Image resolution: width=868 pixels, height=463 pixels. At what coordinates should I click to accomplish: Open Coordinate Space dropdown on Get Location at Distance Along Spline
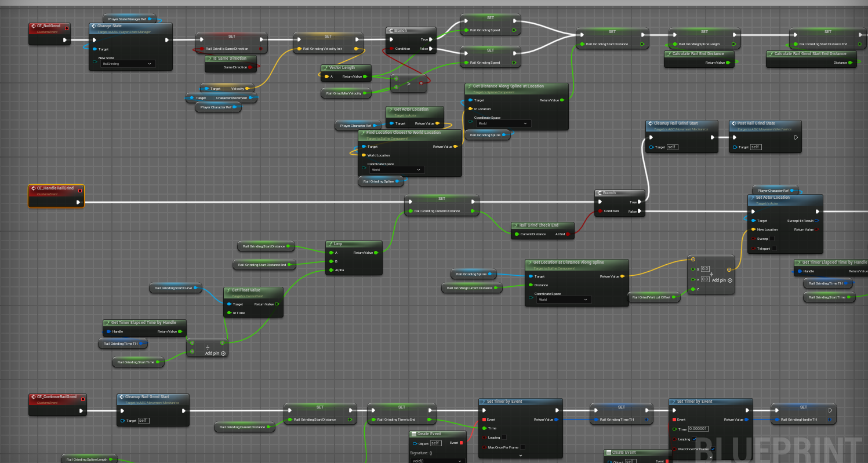coord(562,300)
